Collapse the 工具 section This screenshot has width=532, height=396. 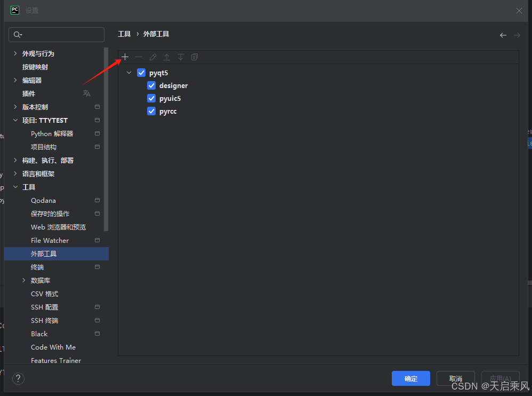[x=15, y=187]
